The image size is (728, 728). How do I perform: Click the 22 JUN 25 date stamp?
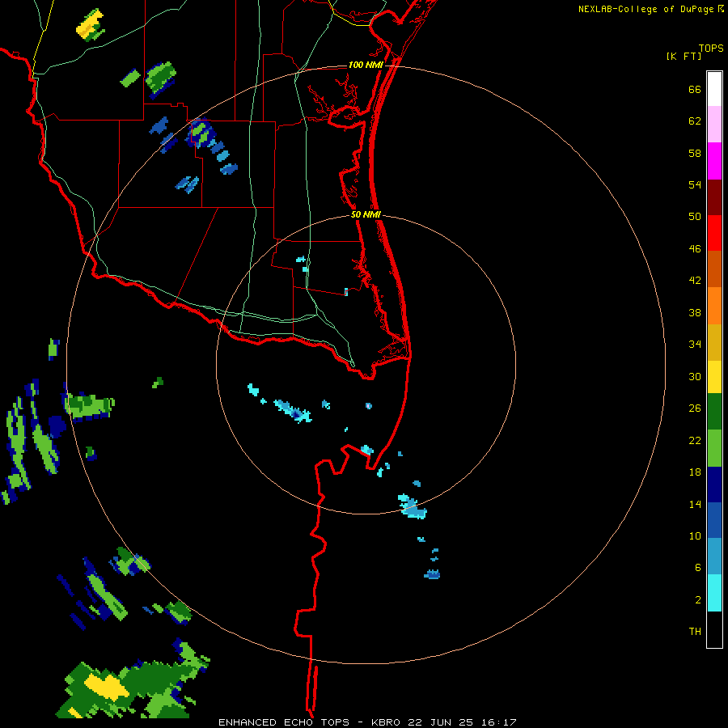tap(441, 722)
